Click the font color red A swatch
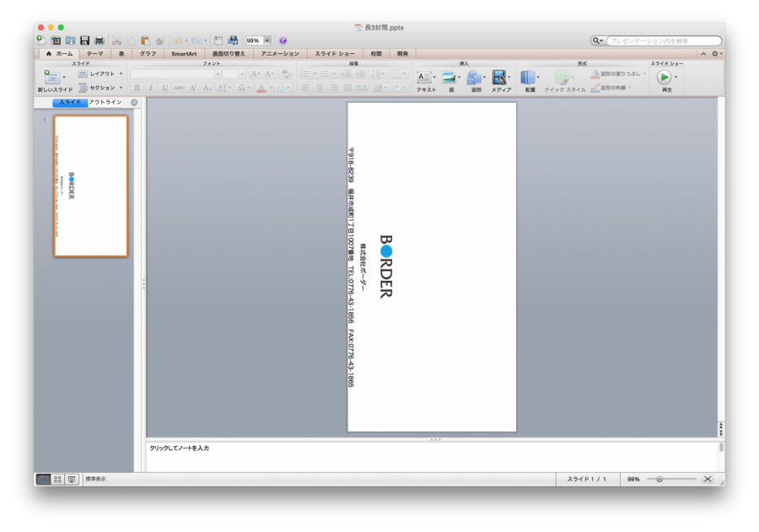Screen dimensions: 759x532 click(x=261, y=88)
